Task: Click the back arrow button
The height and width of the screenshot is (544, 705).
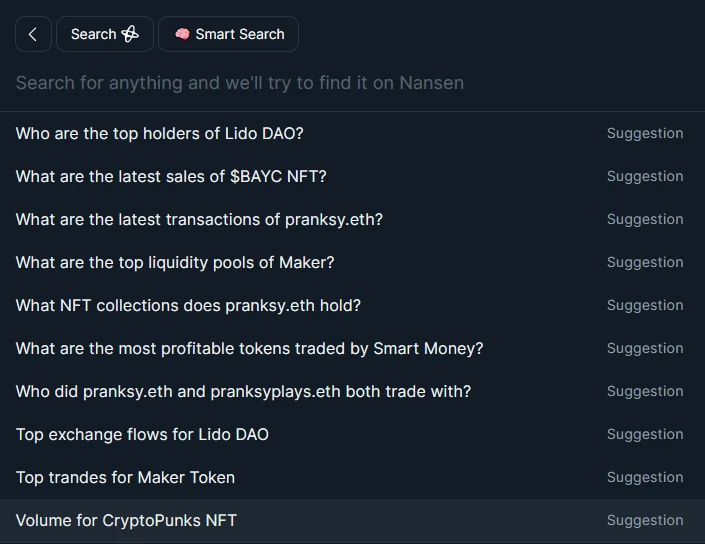Action: point(32,34)
